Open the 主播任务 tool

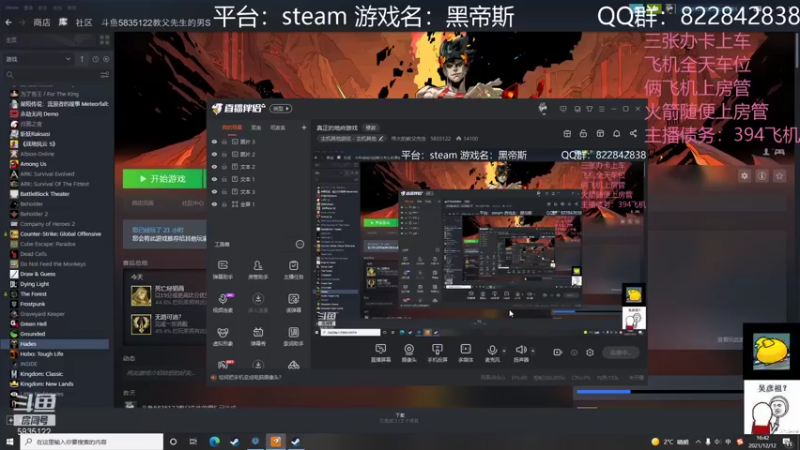(x=293, y=269)
